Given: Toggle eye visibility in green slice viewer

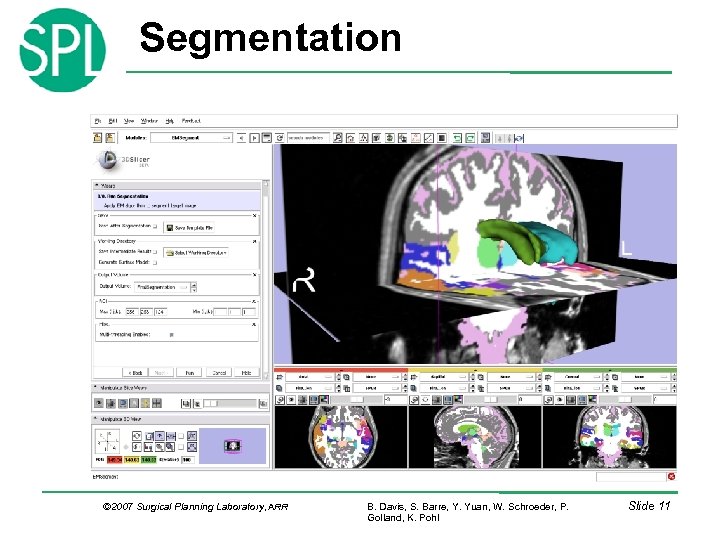Looking at the screenshot, I should (x=560, y=400).
